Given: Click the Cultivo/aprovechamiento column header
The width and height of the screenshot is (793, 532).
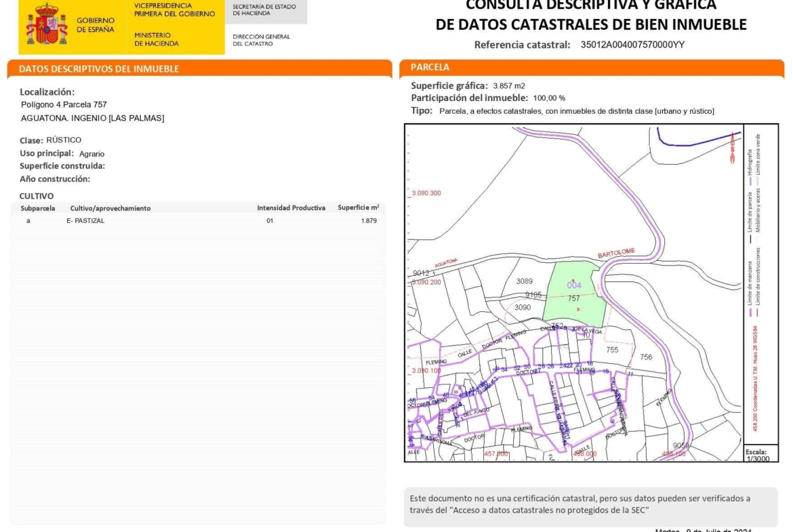Looking at the screenshot, I should 110,208.
